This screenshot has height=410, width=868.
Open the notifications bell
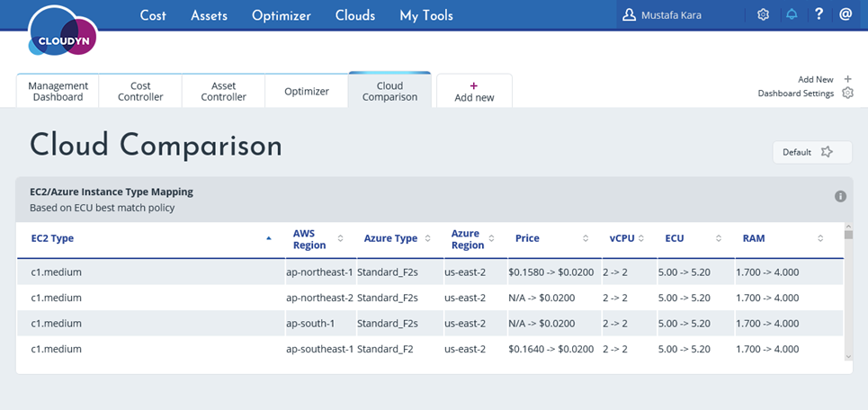tap(792, 15)
